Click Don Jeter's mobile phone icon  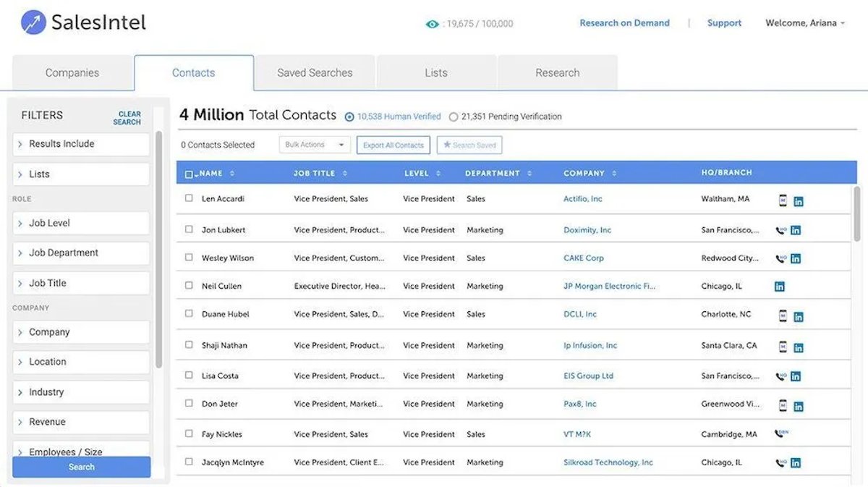tap(783, 405)
